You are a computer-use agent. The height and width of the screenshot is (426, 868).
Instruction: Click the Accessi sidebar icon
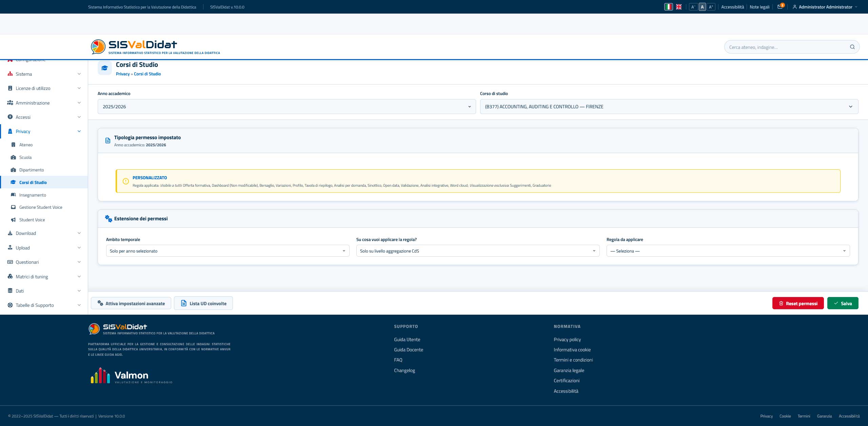pyautogui.click(x=10, y=117)
